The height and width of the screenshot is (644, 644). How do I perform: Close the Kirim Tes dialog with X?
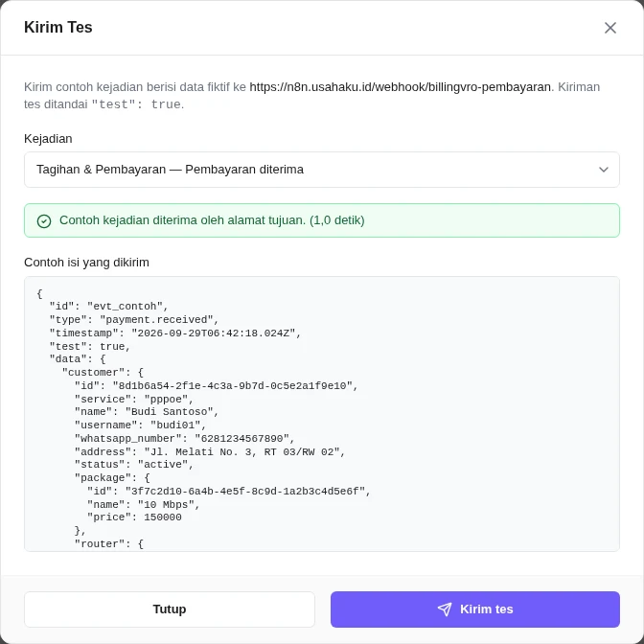(x=609, y=28)
